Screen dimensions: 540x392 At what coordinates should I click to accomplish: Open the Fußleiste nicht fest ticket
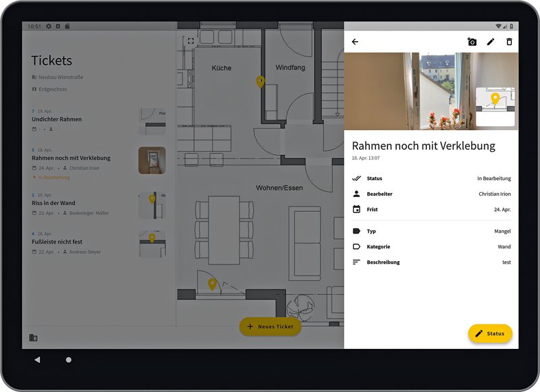click(x=57, y=242)
